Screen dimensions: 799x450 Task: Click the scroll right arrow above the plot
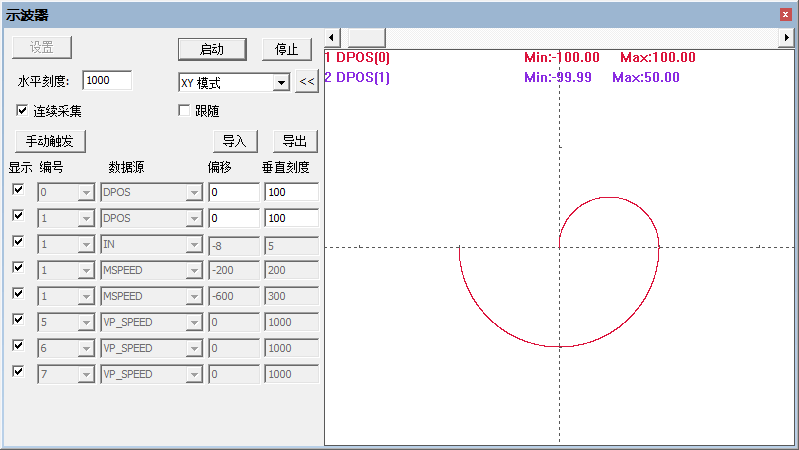tap(786, 38)
